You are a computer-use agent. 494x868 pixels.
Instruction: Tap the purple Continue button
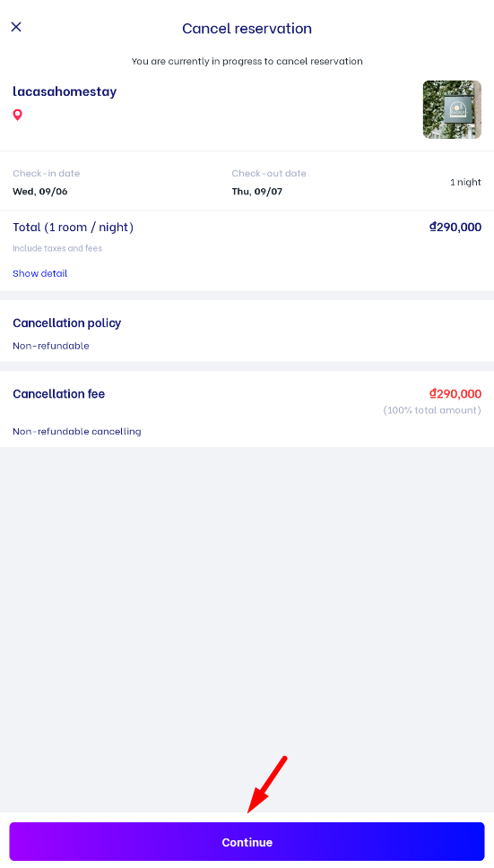click(x=247, y=841)
